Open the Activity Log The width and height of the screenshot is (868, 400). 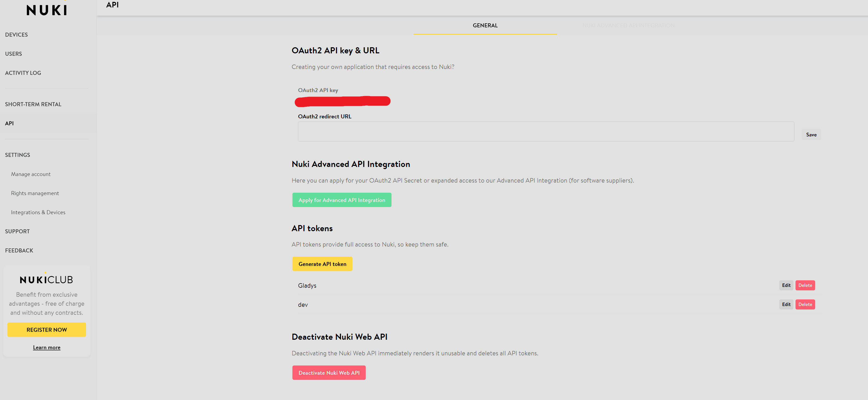point(23,73)
